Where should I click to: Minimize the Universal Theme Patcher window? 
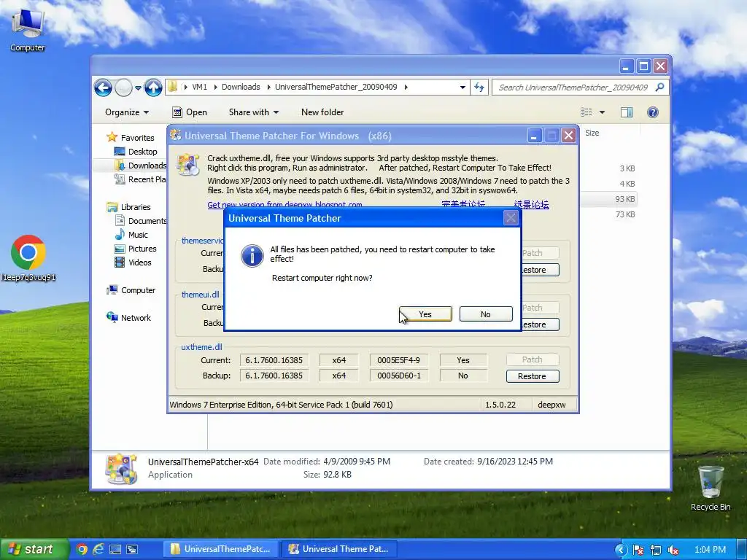[x=535, y=136]
